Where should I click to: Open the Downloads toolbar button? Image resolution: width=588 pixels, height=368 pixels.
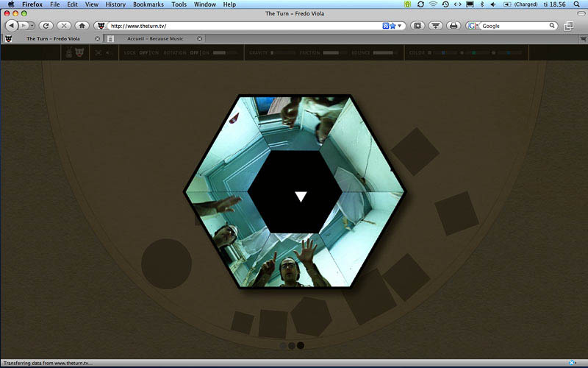435,26
